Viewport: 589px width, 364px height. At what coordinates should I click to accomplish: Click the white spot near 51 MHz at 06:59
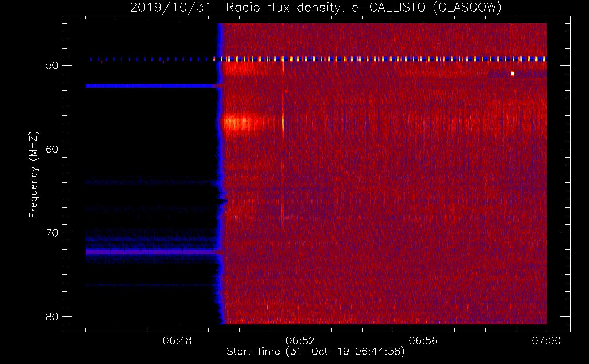coord(513,74)
